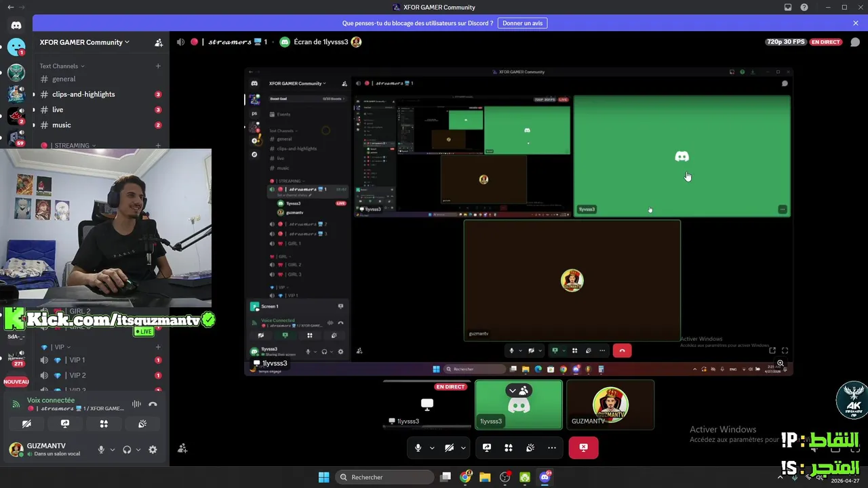This screenshot has width=868, height=488.
Task: Open File Explorer from the taskbar
Action: (x=485, y=477)
